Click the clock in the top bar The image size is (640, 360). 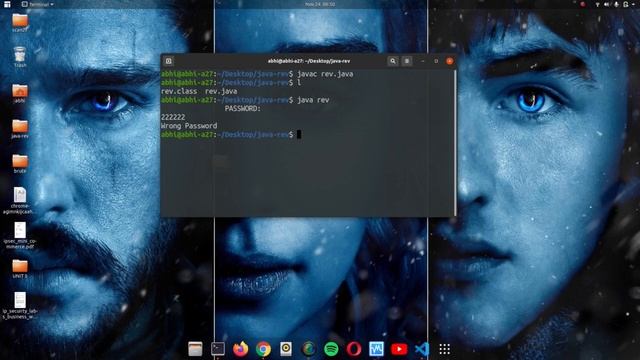[320, 4]
